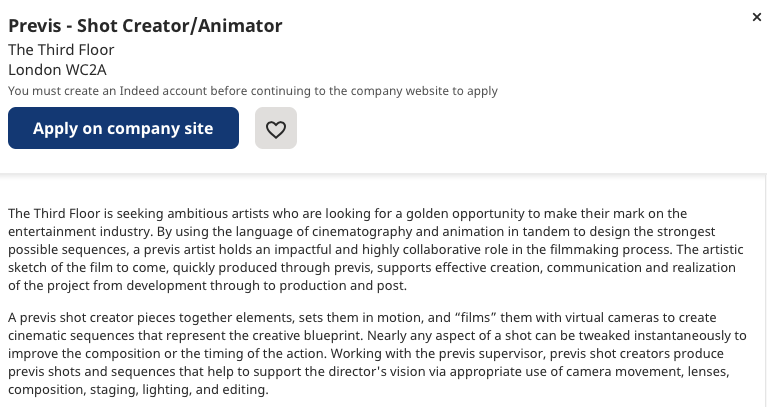The height and width of the screenshot is (407, 767).
Task: Open The Third Floor company name
Action: [x=61, y=50]
